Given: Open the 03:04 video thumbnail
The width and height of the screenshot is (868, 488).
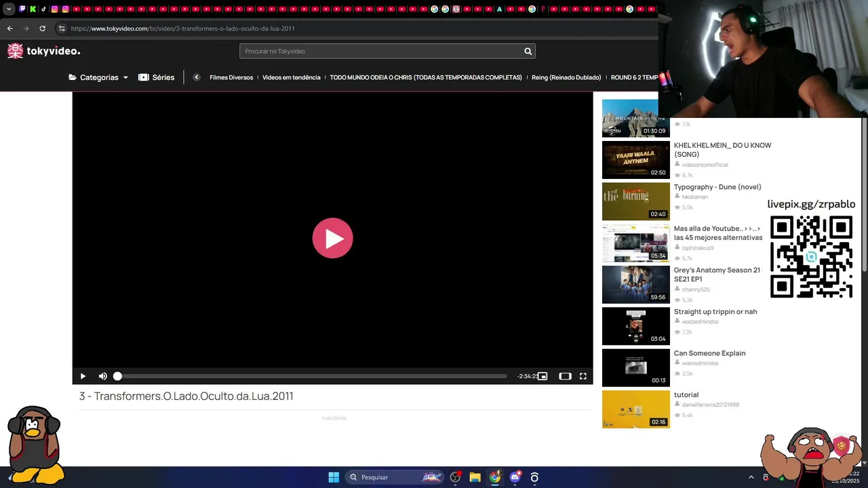Looking at the screenshot, I should (x=635, y=326).
